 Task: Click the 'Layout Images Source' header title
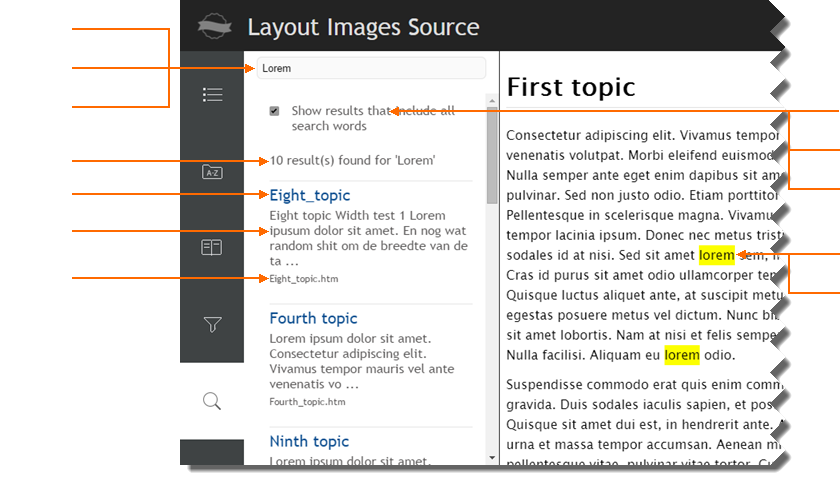point(363,27)
